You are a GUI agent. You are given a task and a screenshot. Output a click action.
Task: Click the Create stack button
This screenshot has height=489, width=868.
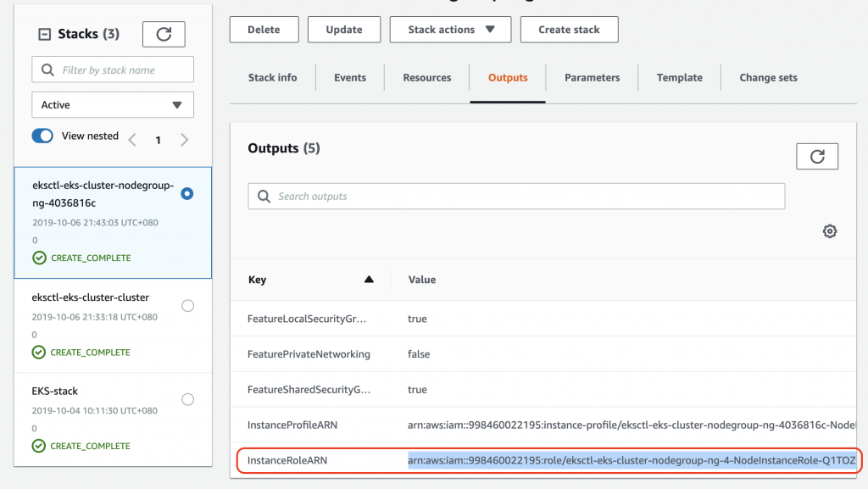pos(569,30)
